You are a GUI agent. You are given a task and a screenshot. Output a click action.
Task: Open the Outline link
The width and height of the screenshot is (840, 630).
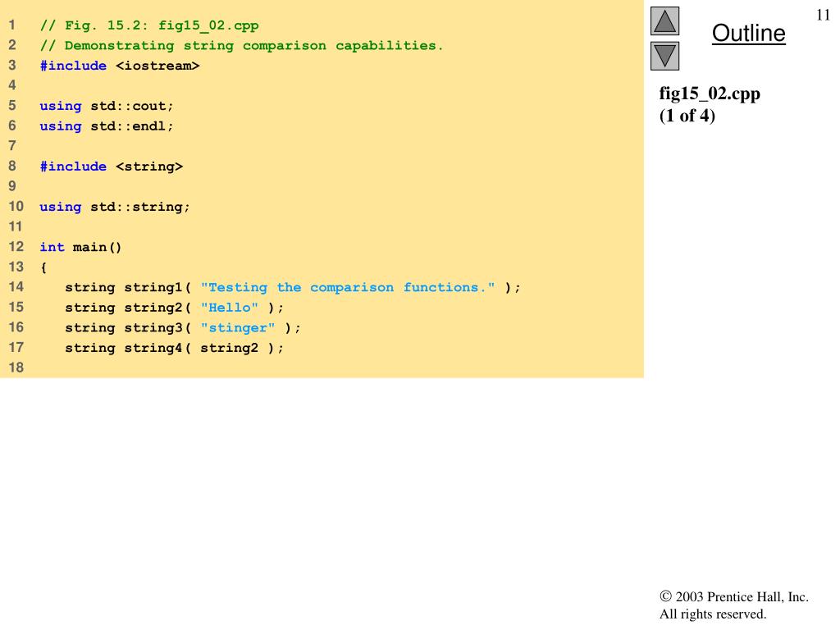click(x=748, y=33)
